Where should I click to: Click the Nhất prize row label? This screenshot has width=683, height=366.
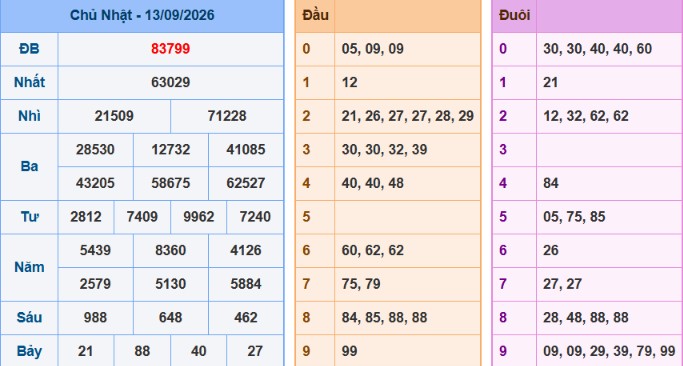pos(29,82)
